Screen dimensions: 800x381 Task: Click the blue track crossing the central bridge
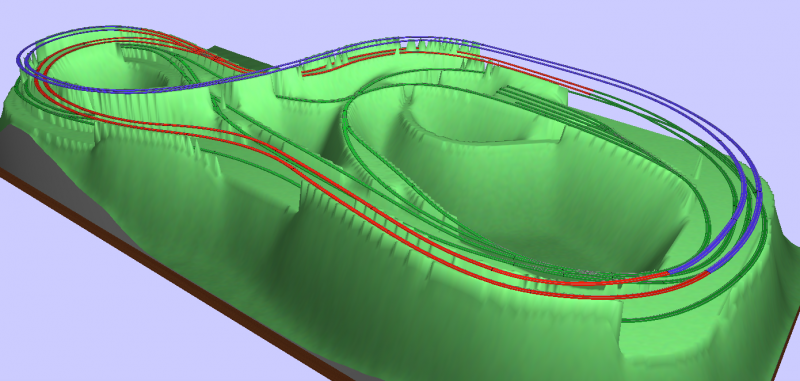point(286,66)
